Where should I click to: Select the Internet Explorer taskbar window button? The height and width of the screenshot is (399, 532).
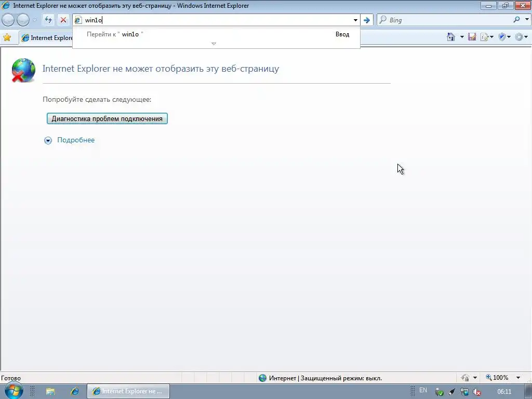click(x=128, y=391)
